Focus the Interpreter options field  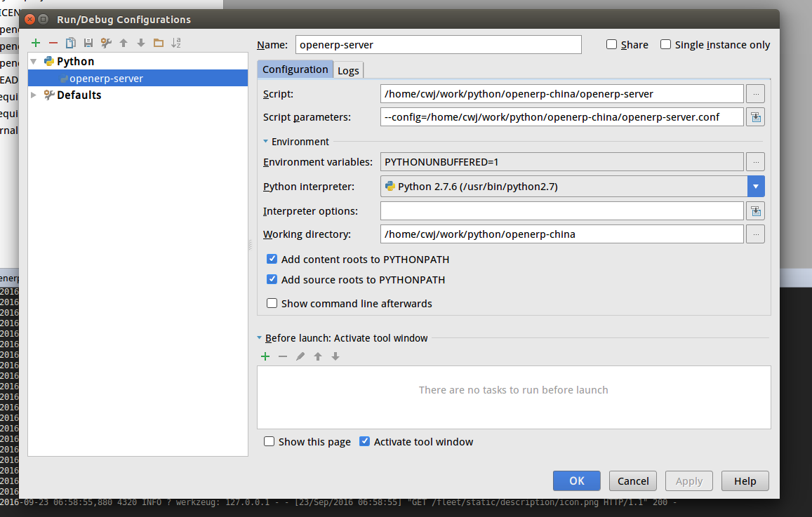(562, 210)
